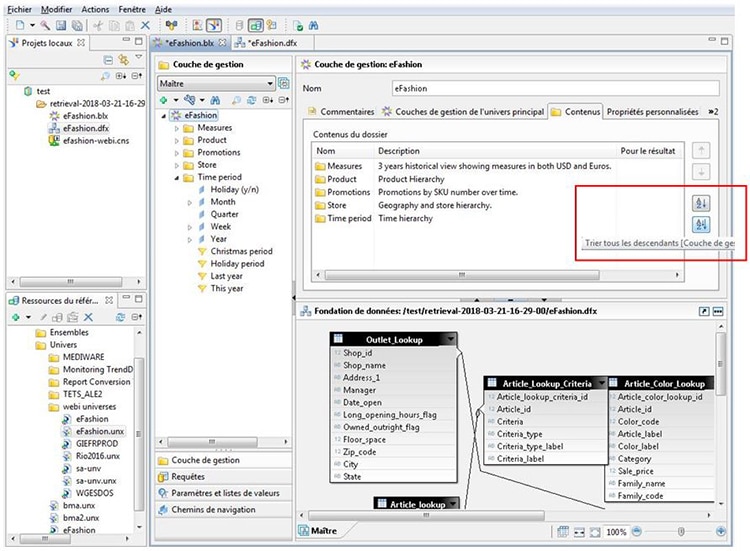Click the Couche de gestion button at bottom of panel
The image size is (750, 551).
point(223,460)
